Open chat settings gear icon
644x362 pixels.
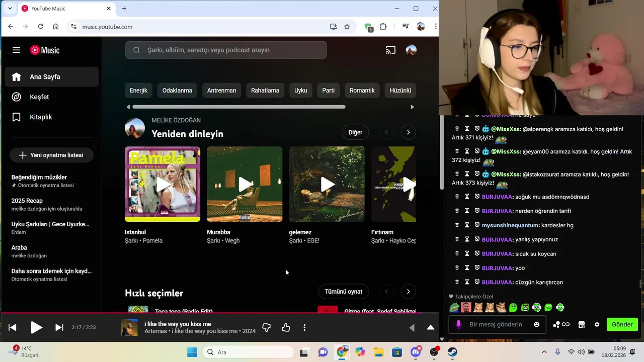click(x=597, y=324)
